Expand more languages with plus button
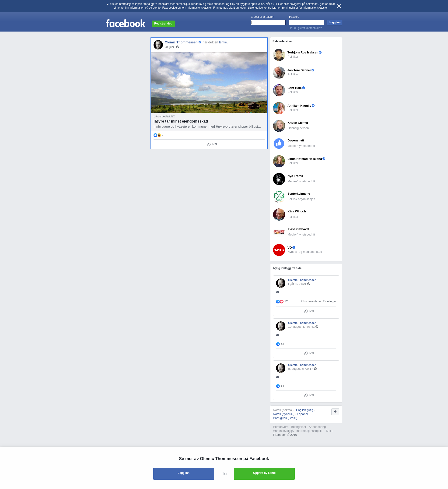The image size is (448, 489). [x=335, y=411]
